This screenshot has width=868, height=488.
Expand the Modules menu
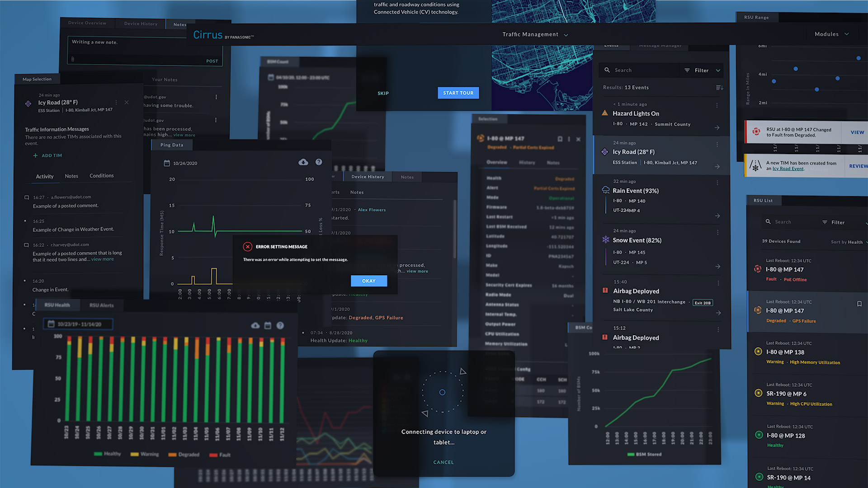pyautogui.click(x=832, y=34)
